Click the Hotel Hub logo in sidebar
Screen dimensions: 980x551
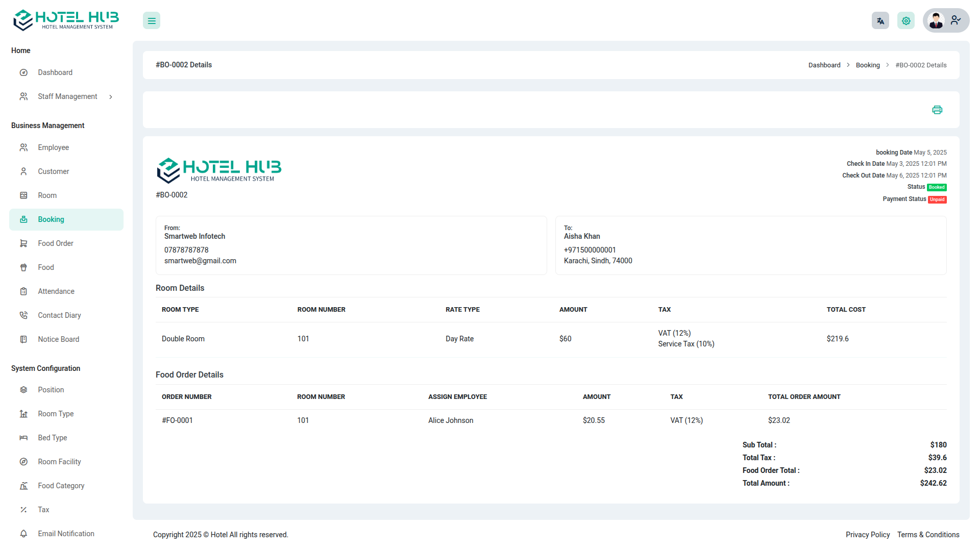(x=66, y=20)
